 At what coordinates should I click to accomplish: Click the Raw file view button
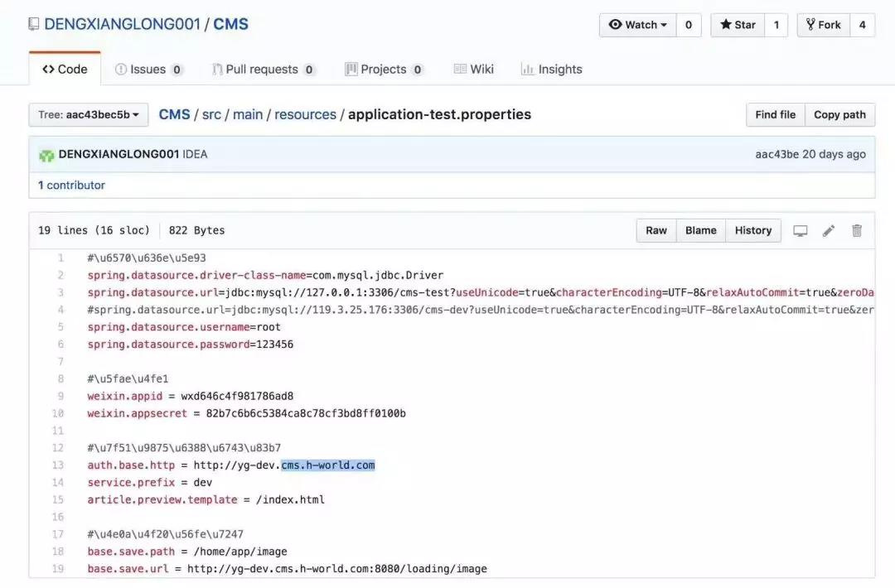[x=656, y=231]
